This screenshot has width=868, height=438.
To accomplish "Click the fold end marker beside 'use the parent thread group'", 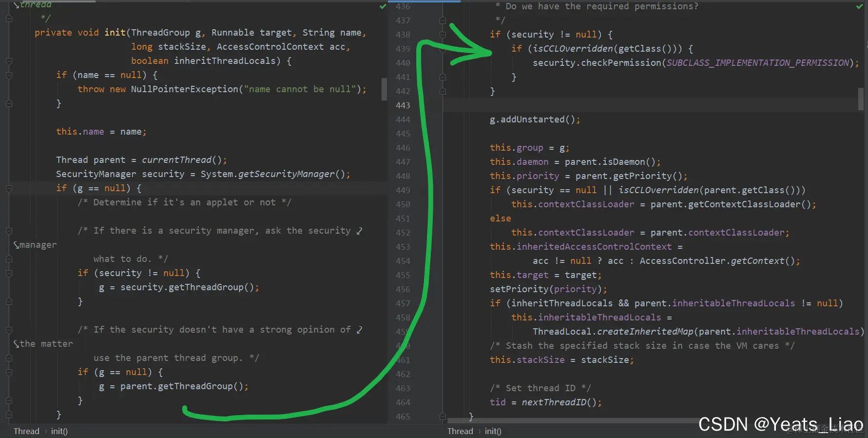I will [x=9, y=358].
